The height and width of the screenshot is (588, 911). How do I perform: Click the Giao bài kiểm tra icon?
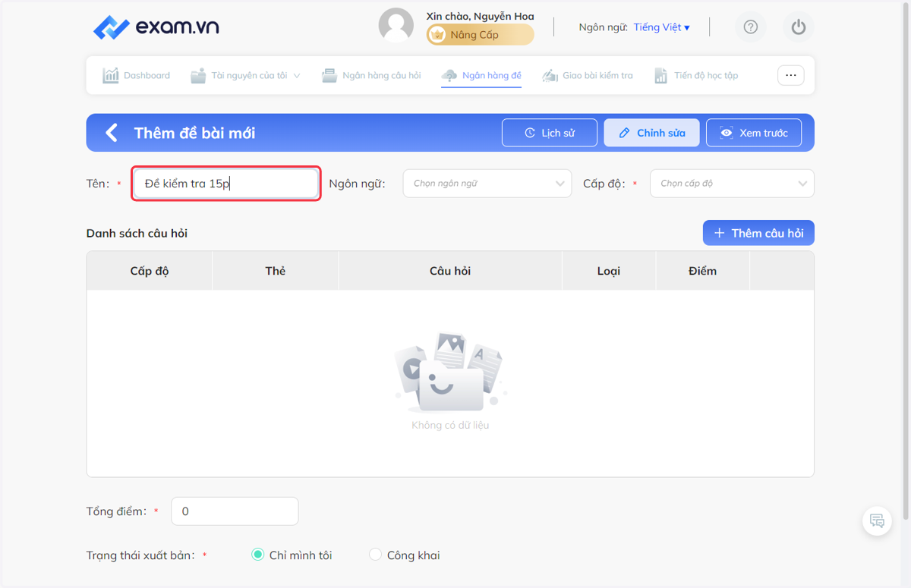tap(550, 75)
